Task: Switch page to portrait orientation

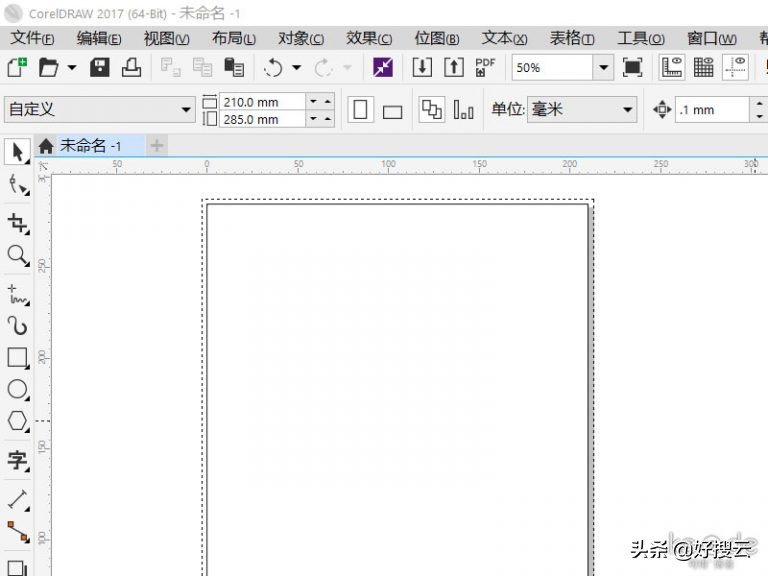Action: pos(360,110)
